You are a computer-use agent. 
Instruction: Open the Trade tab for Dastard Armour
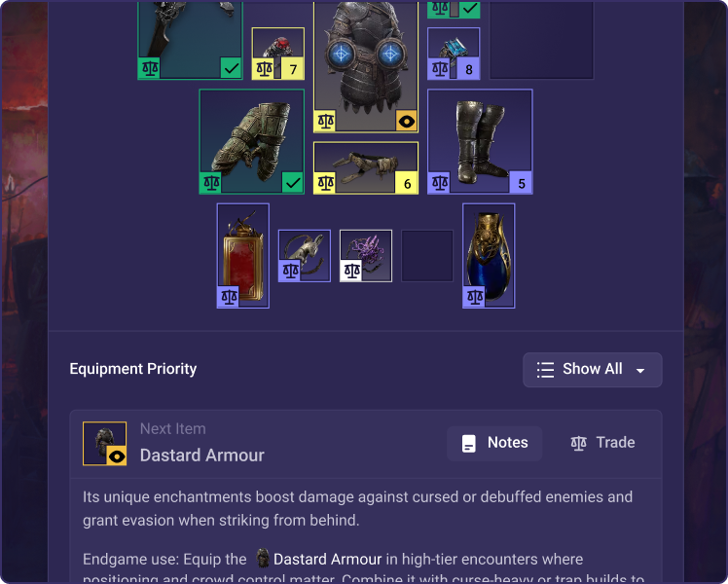click(602, 443)
